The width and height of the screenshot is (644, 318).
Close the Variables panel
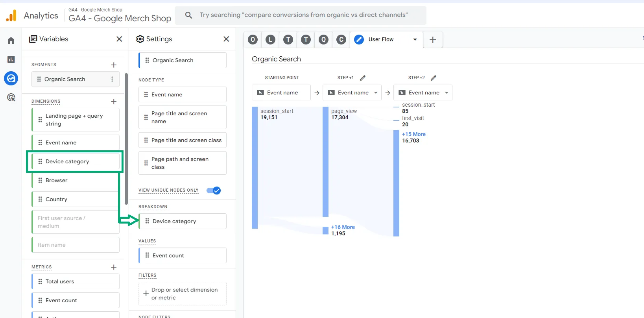pyautogui.click(x=119, y=39)
